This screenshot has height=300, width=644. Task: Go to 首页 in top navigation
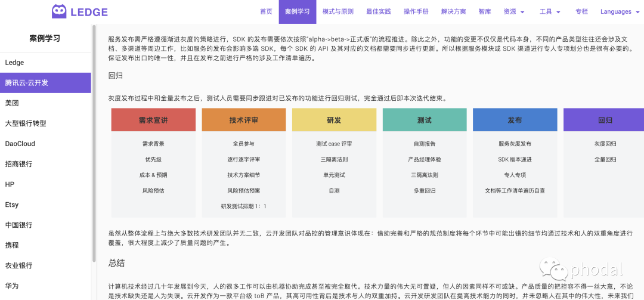tap(266, 11)
